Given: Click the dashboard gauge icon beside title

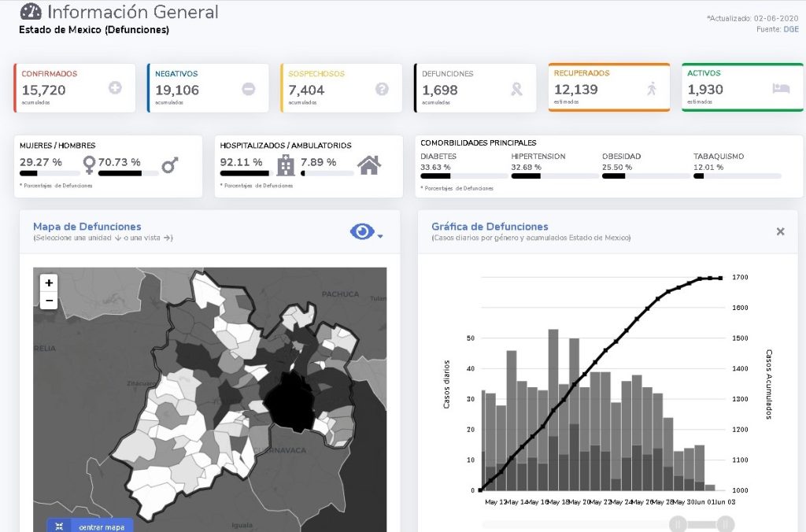Looking at the screenshot, I should tap(31, 13).
